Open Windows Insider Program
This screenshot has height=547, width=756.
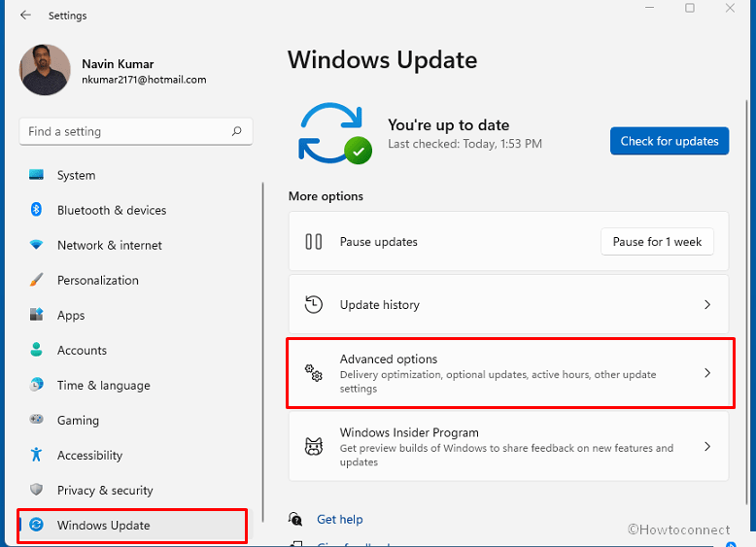tap(508, 447)
